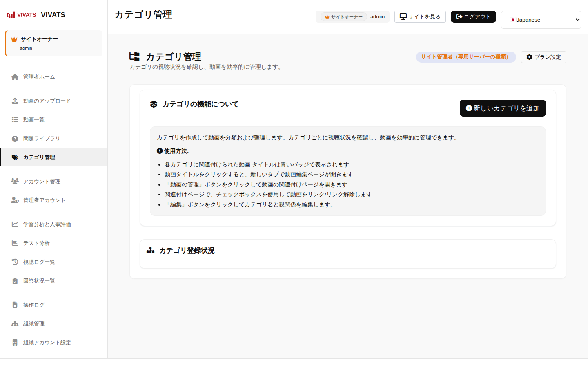Click the サイト管理者（専用サーバーの種類） badge
This screenshot has width=588, height=368.
466,57
